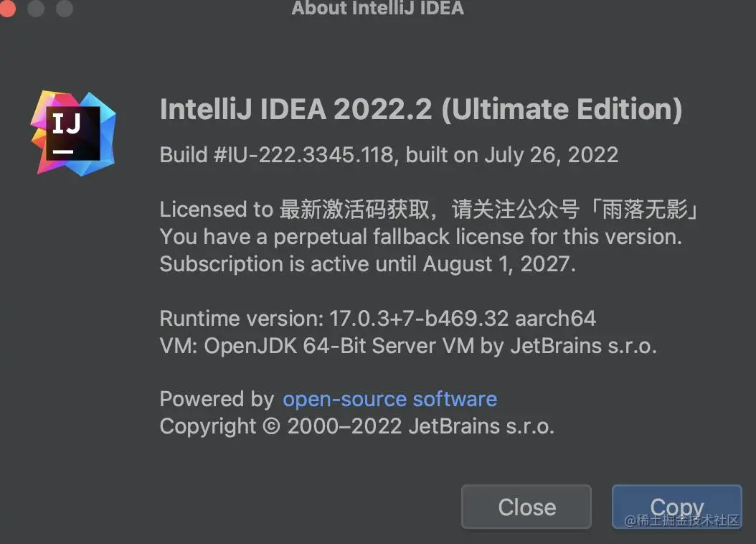Click the Licensed to line

click(x=429, y=210)
